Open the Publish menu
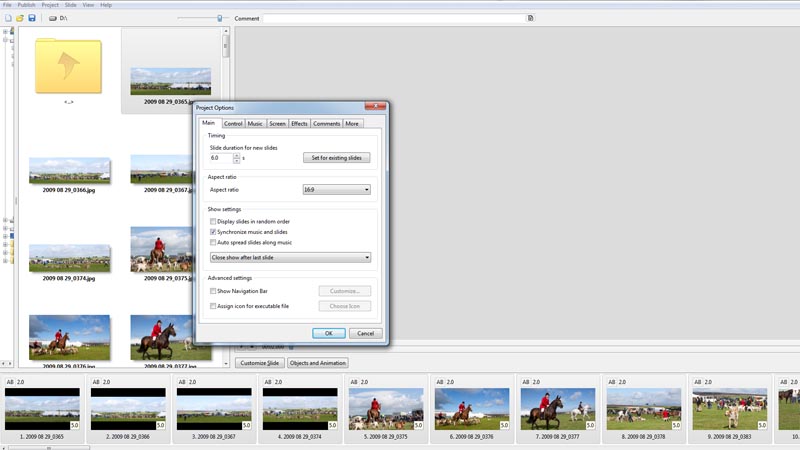Viewport: 800px width, 450px height. (x=26, y=5)
